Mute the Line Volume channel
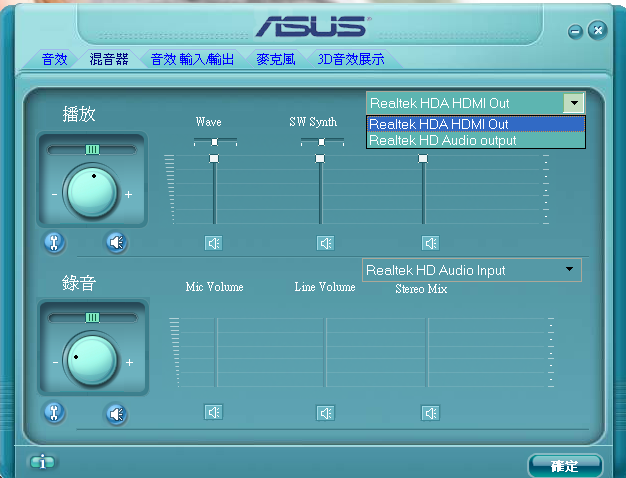The image size is (626, 478). 325,413
